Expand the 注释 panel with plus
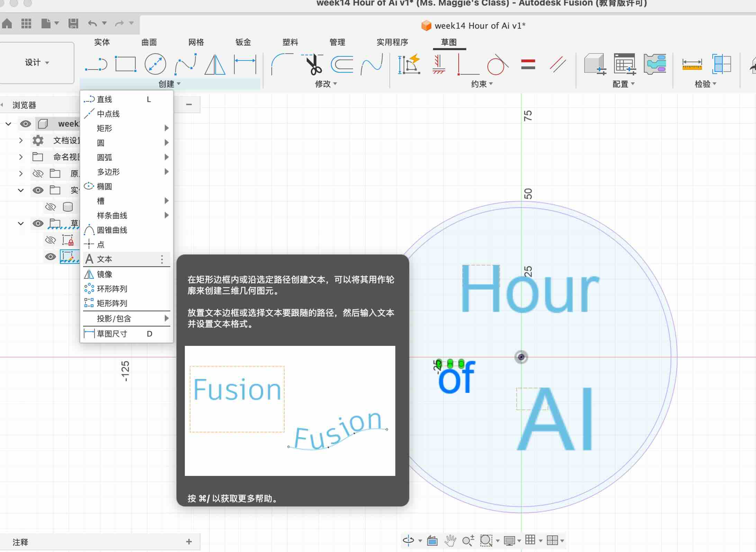Viewport: 756px width, 552px height. (x=189, y=542)
